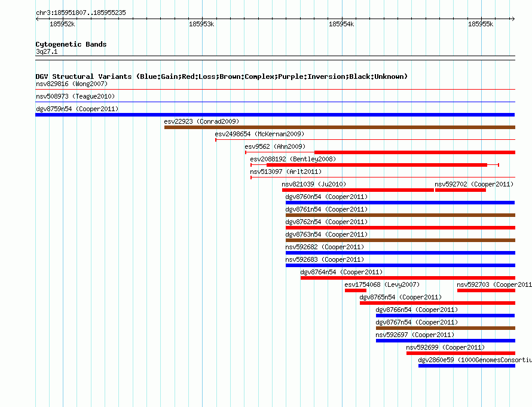Open the esv9562 (Ahn2009) variant label
Image resolution: width=532 pixels, height=407 pixels.
click(275, 146)
